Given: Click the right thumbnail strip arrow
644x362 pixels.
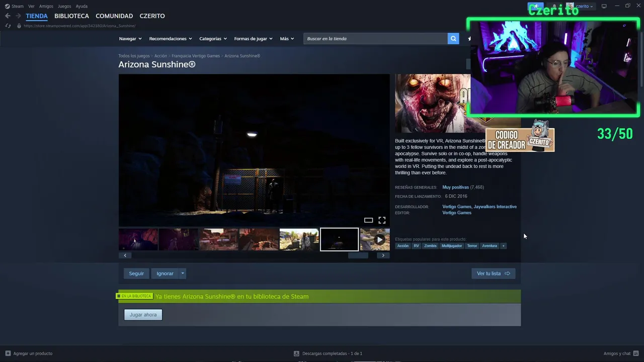Looking at the screenshot, I should [383, 255].
